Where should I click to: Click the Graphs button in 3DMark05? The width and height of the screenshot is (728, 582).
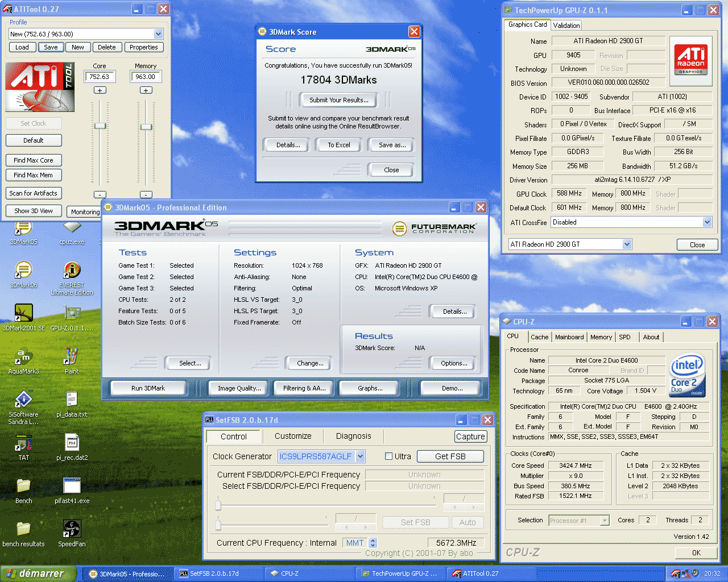coord(370,388)
